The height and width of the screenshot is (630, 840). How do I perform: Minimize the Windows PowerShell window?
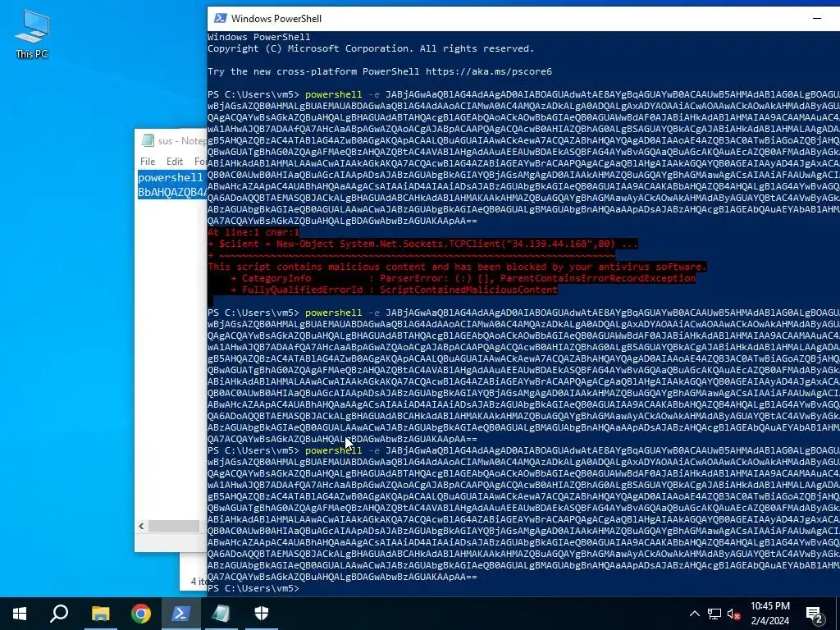[x=817, y=18]
